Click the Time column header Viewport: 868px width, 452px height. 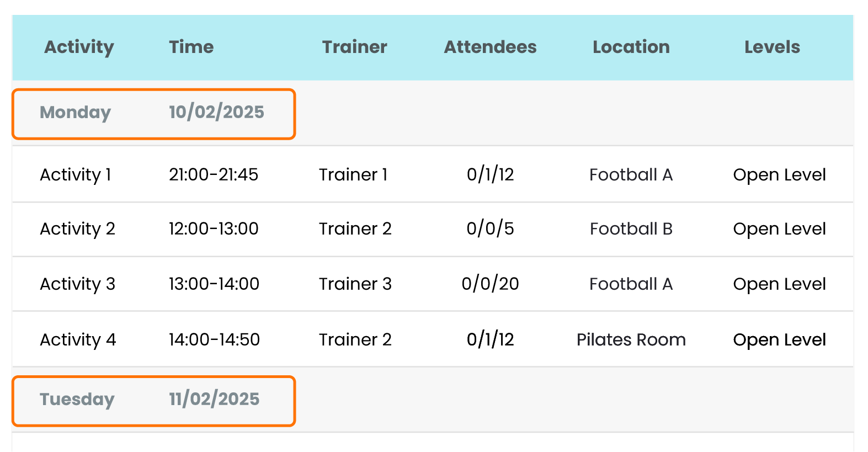(191, 47)
